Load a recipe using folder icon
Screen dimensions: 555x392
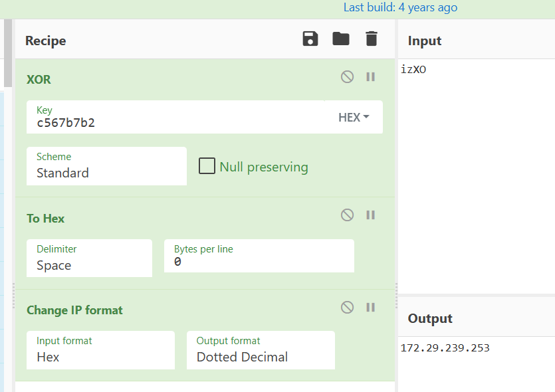(341, 39)
